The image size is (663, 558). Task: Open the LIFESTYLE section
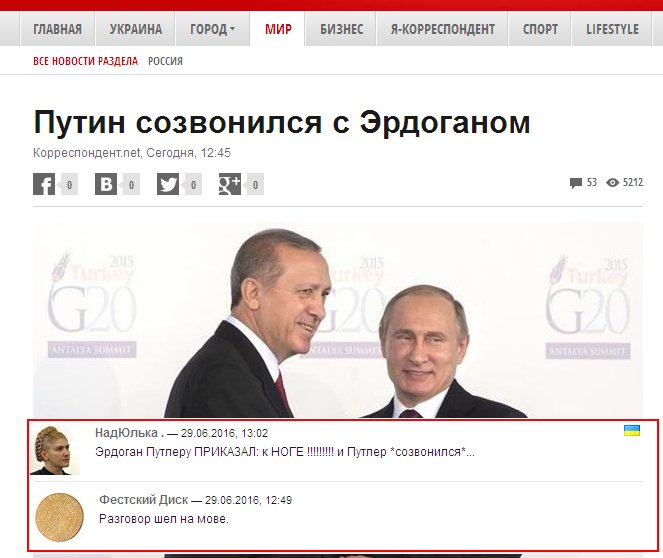pyautogui.click(x=612, y=29)
